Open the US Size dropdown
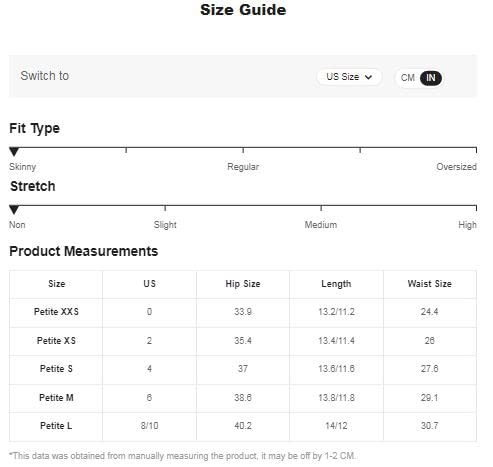This screenshot has width=493, height=467. click(x=349, y=77)
